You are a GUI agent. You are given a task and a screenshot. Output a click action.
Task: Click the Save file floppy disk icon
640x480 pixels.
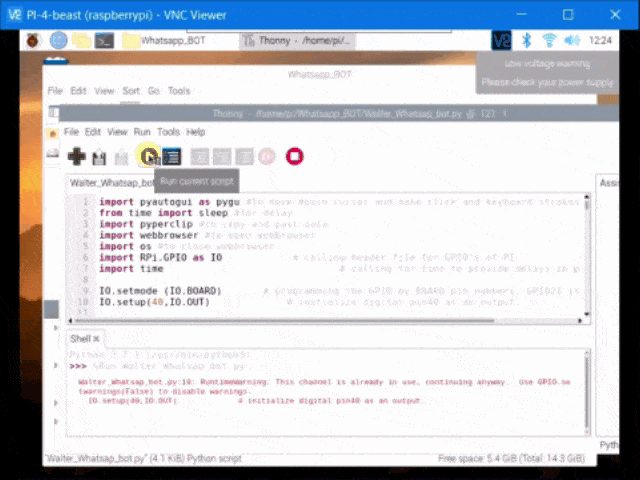(x=99, y=157)
